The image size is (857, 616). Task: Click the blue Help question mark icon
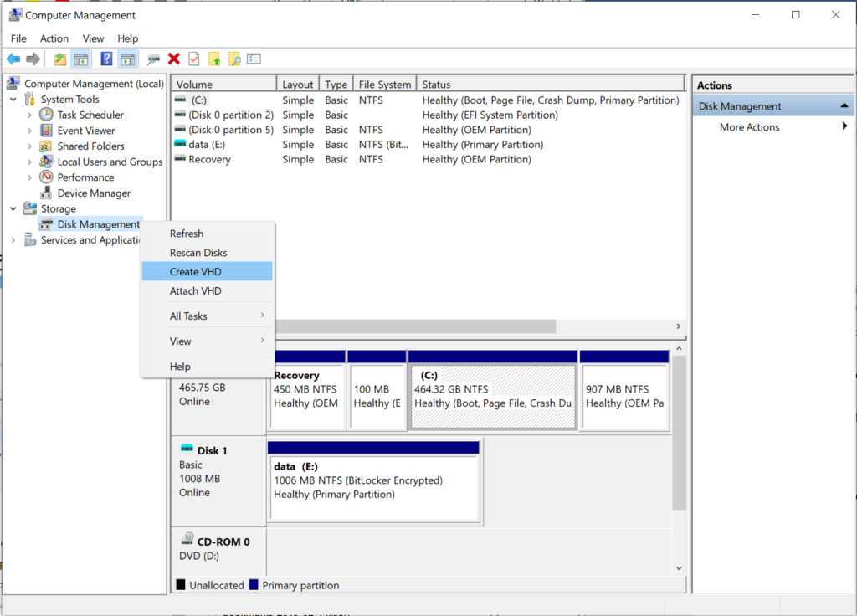point(106,59)
